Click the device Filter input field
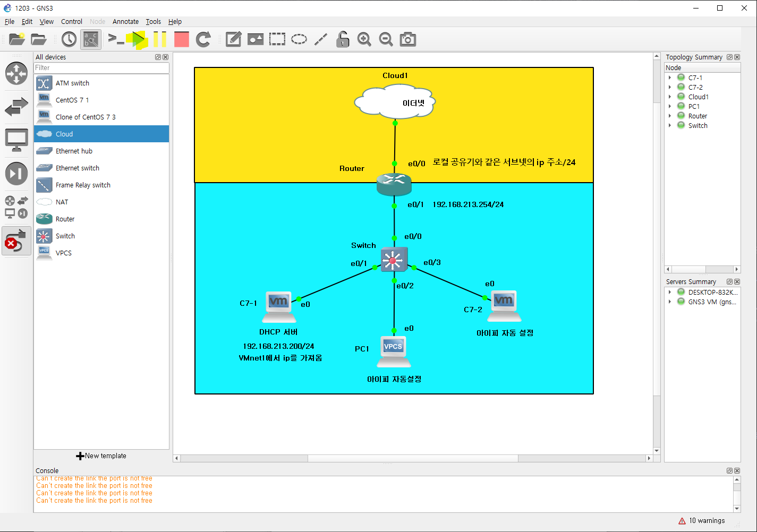 (101, 68)
